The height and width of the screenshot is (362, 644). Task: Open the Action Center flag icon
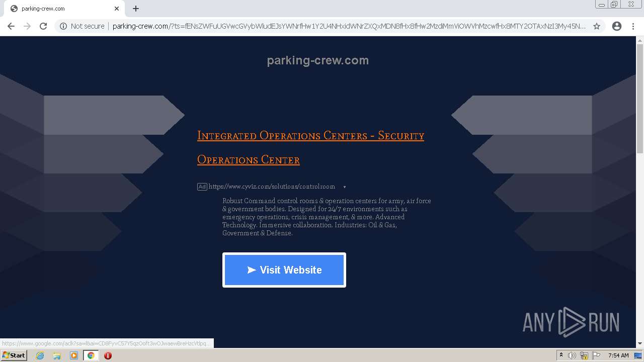click(596, 355)
